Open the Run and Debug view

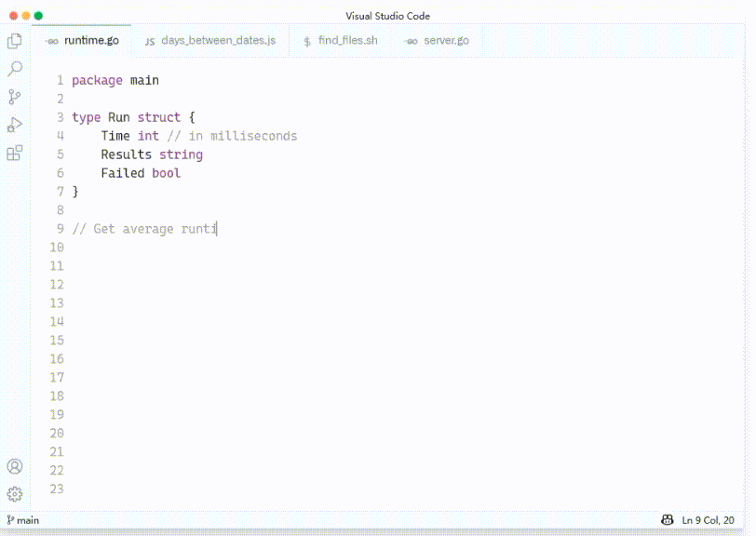pos(15,125)
